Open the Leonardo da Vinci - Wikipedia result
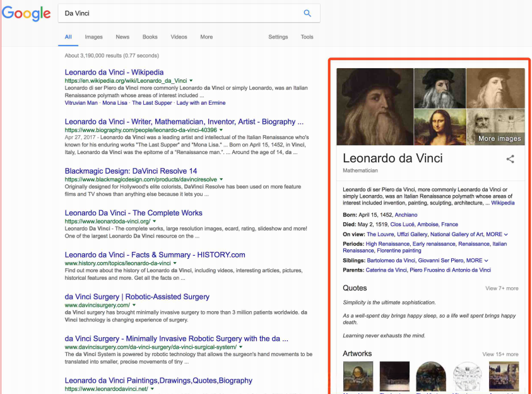This screenshot has width=532, height=394. 114,72
